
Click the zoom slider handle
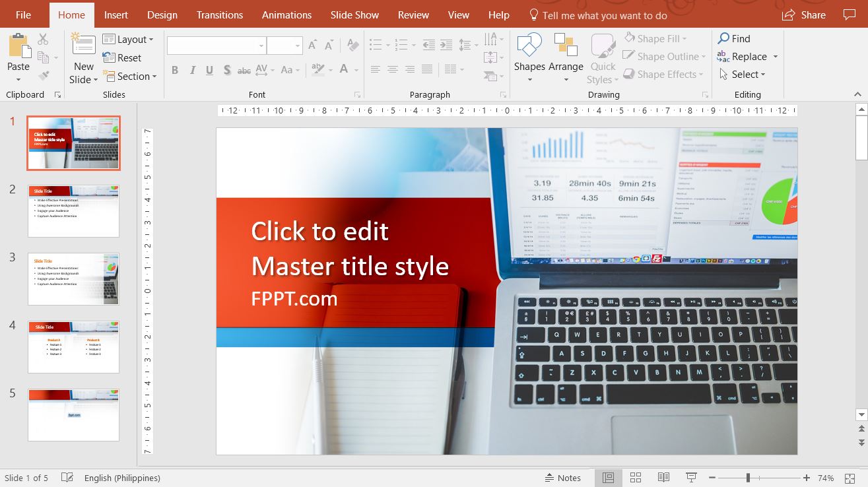point(748,478)
